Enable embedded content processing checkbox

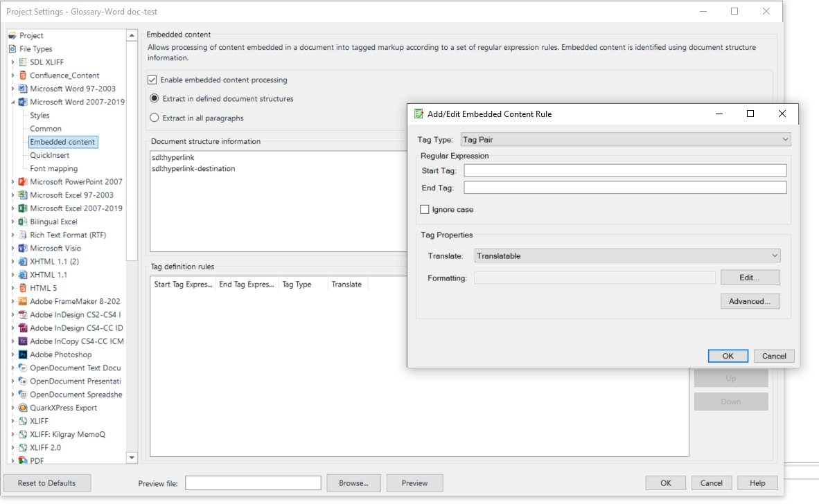pos(152,79)
